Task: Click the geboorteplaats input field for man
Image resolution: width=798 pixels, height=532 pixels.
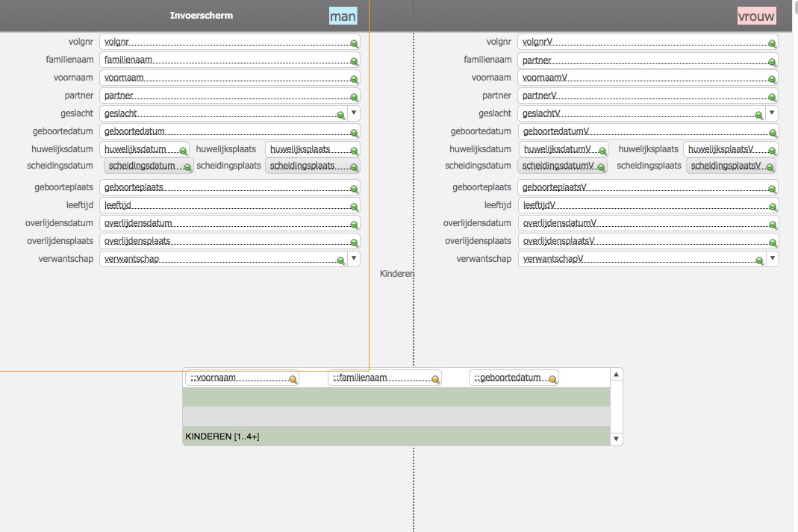Action: coord(229,187)
